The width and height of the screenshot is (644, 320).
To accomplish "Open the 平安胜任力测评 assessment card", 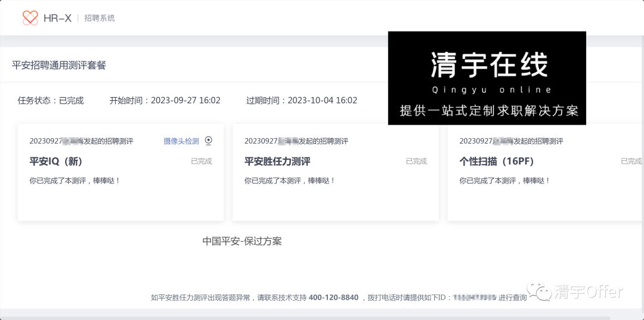I will [x=336, y=172].
